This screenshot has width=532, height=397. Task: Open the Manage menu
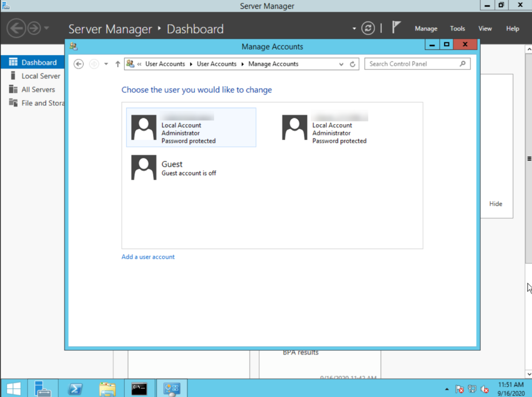(x=426, y=29)
